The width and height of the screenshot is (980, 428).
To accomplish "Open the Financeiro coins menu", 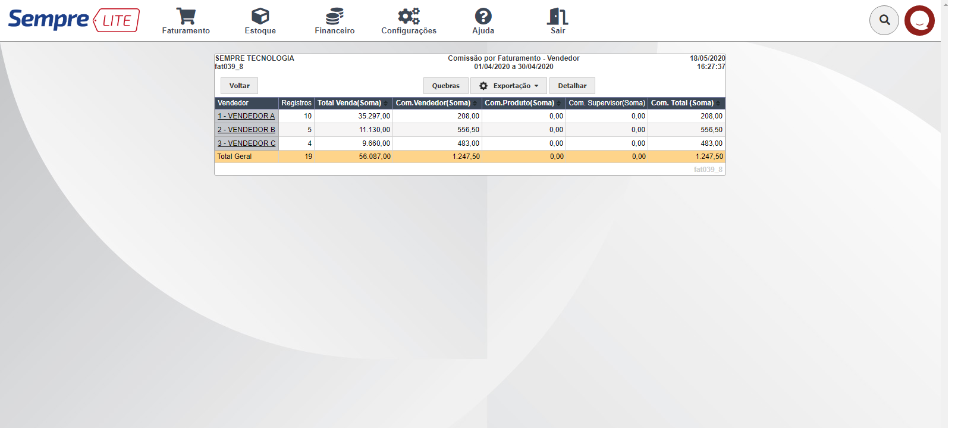I will coord(334,21).
